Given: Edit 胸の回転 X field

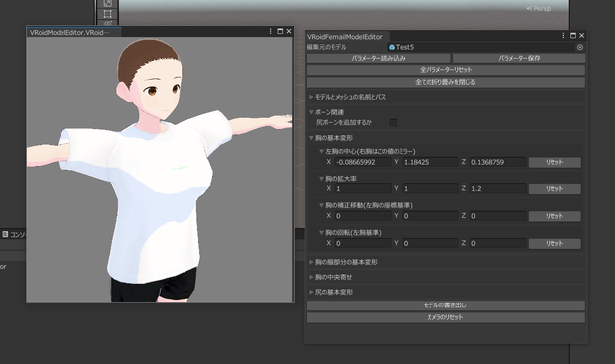Looking at the screenshot, I should coord(363,244).
